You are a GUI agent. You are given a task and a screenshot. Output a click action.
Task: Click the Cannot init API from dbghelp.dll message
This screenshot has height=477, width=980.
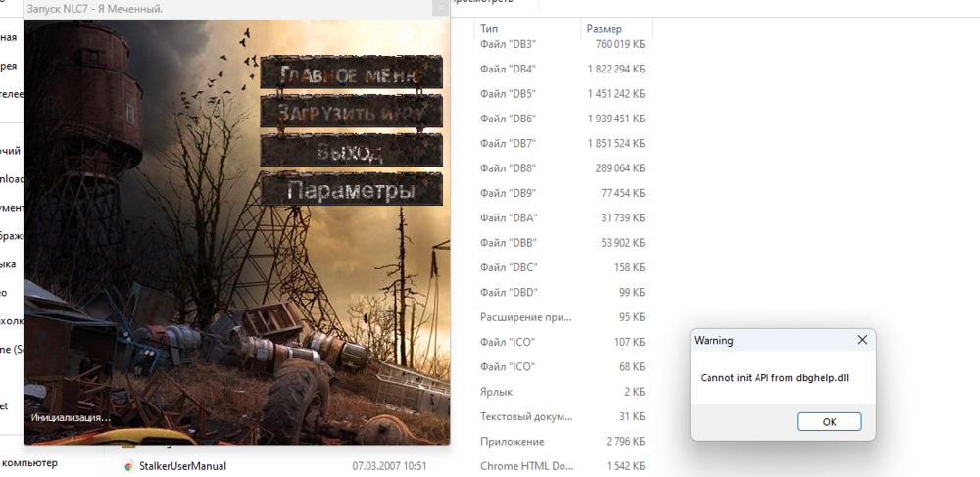[774, 378]
